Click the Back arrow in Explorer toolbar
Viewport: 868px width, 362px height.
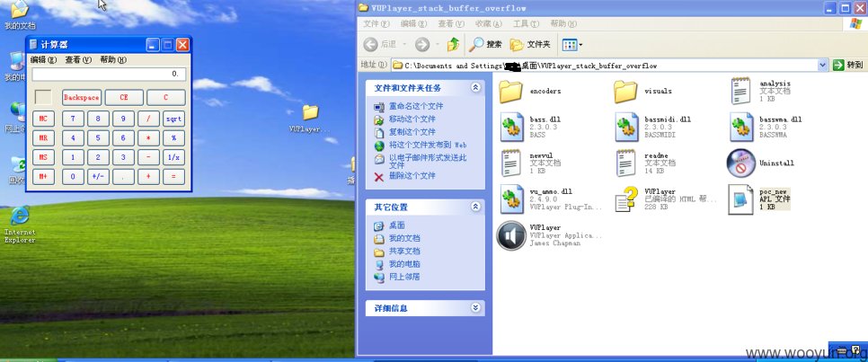point(381,44)
